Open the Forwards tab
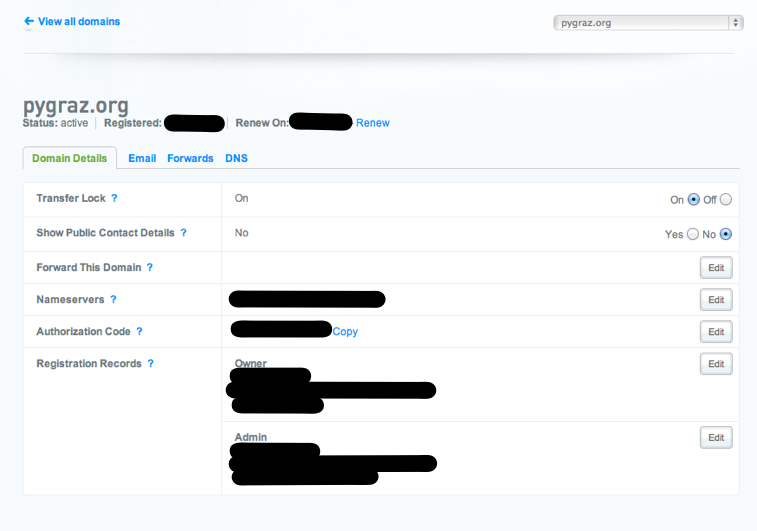 [190, 158]
